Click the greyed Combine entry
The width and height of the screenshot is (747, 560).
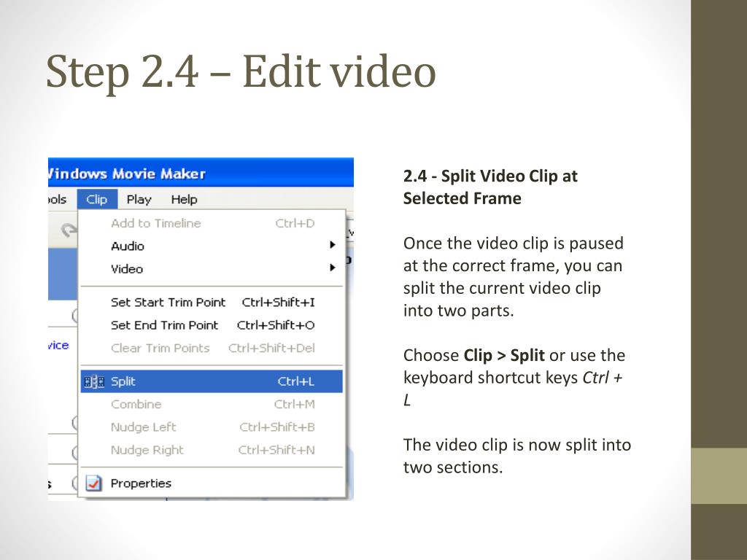pos(212,404)
